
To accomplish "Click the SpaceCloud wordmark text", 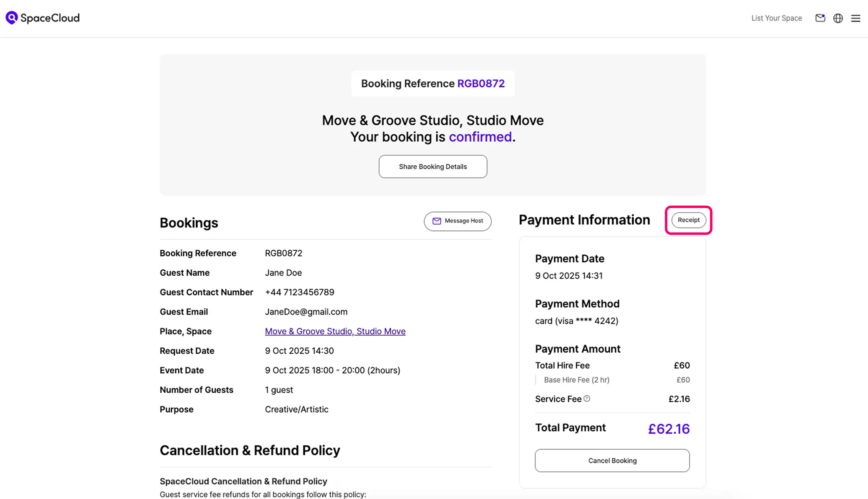I will coord(50,18).
